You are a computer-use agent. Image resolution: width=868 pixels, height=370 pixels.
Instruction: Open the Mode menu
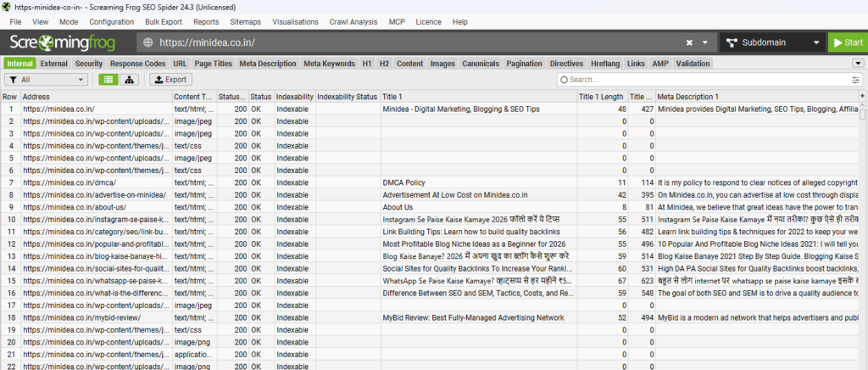click(x=69, y=22)
